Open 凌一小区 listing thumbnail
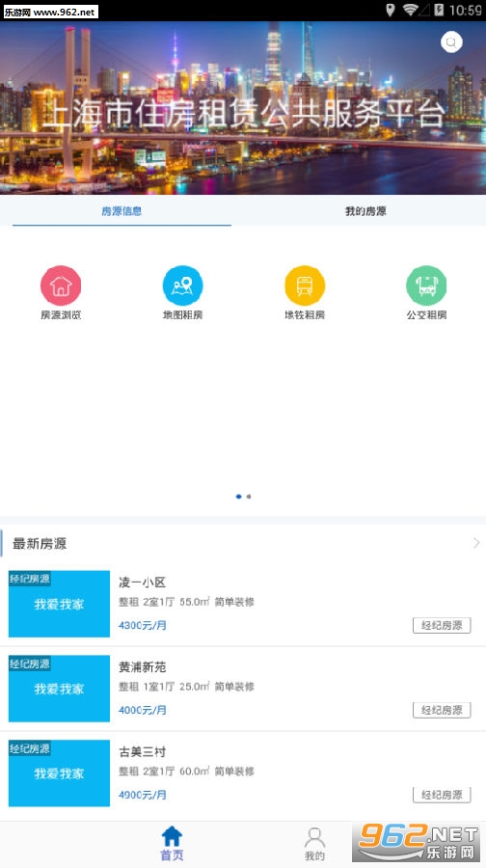 coord(59,604)
